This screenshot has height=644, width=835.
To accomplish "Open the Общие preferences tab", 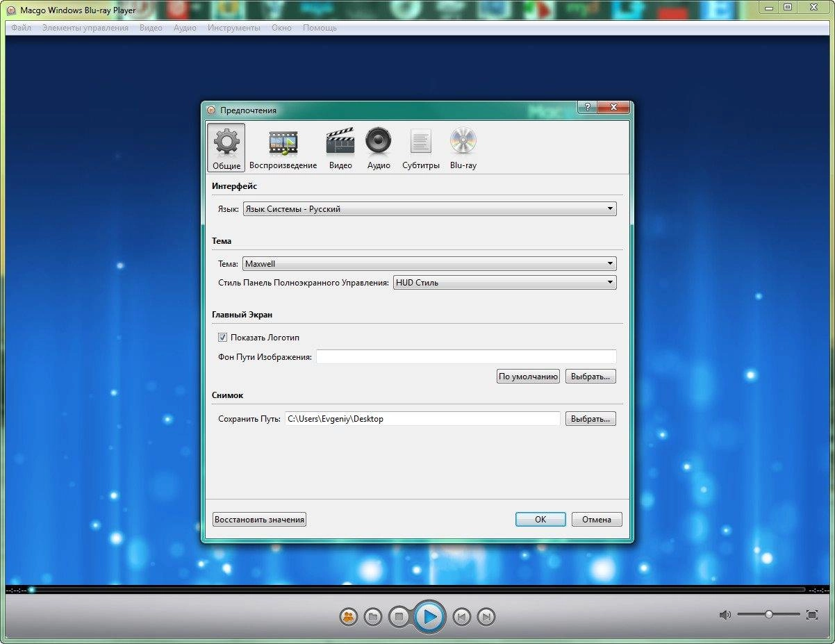I will [x=226, y=148].
